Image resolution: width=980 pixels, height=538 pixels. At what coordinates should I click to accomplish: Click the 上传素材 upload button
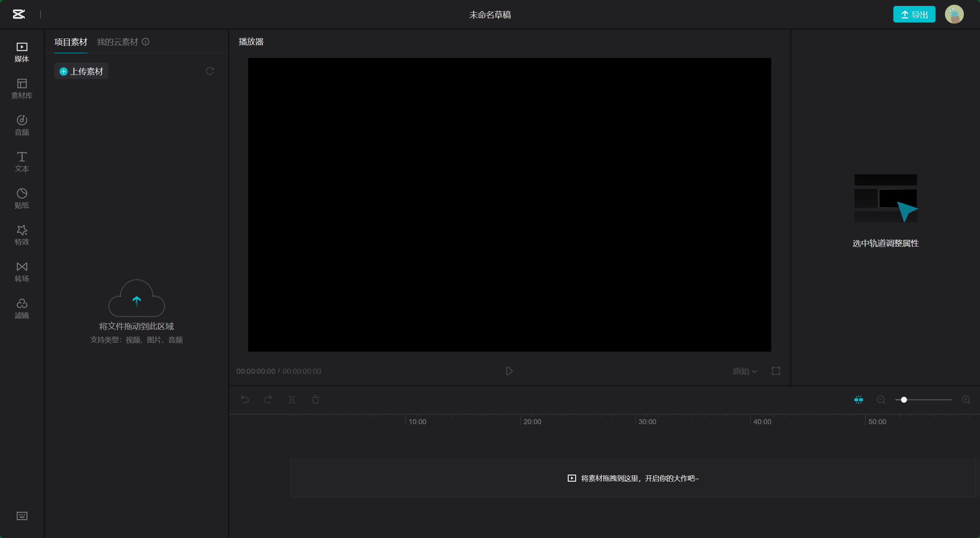pos(81,71)
